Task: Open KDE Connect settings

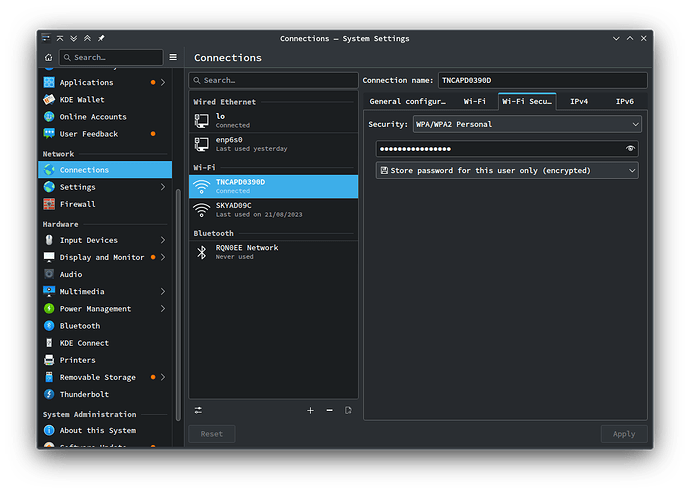Action: coord(105,343)
